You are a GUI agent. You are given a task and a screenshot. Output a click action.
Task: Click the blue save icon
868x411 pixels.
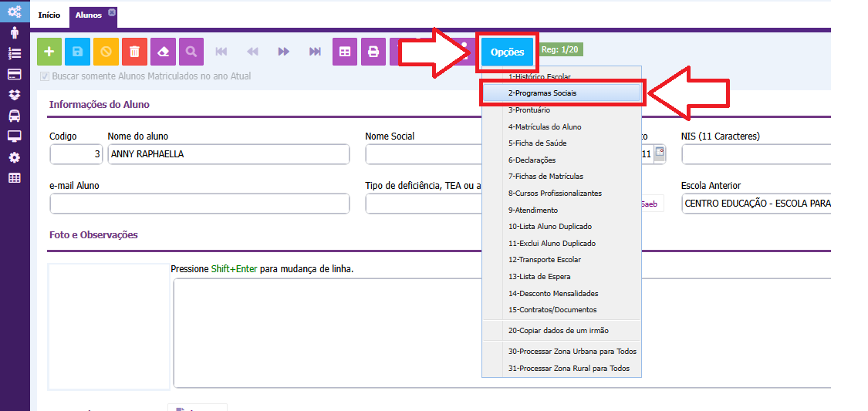pyautogui.click(x=77, y=52)
